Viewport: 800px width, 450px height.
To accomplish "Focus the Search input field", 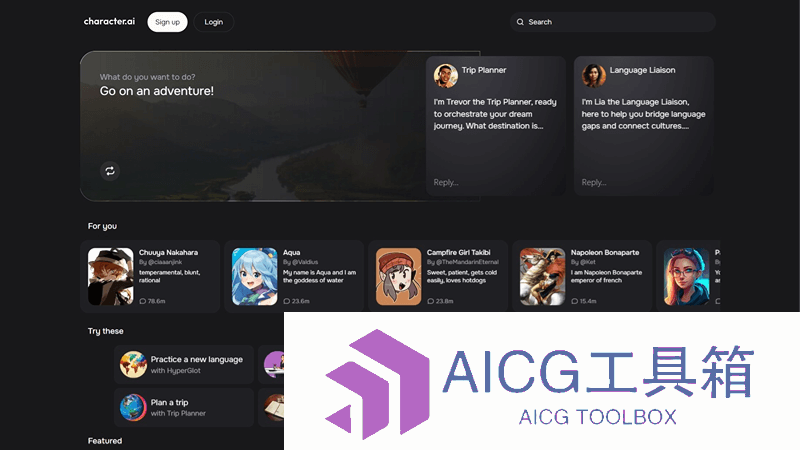I will (613, 22).
